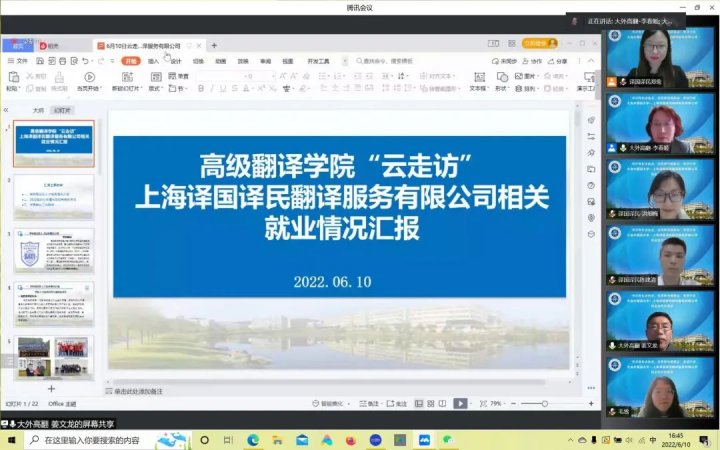Viewport: 720px width, 450px height.
Task: Click the notes (备注) button in status bar
Action: click(x=371, y=403)
